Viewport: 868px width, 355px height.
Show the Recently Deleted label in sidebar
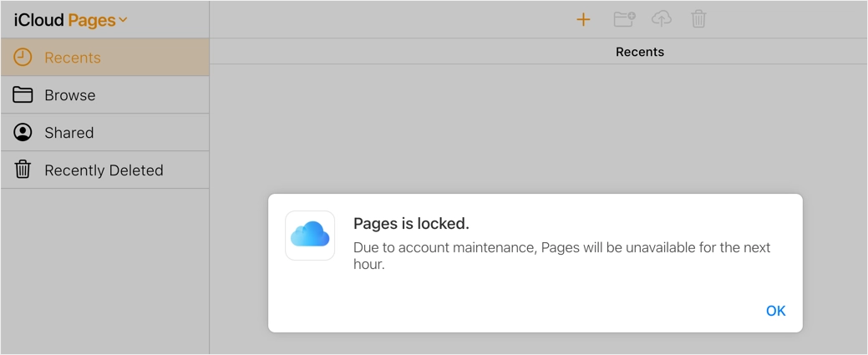click(x=104, y=170)
